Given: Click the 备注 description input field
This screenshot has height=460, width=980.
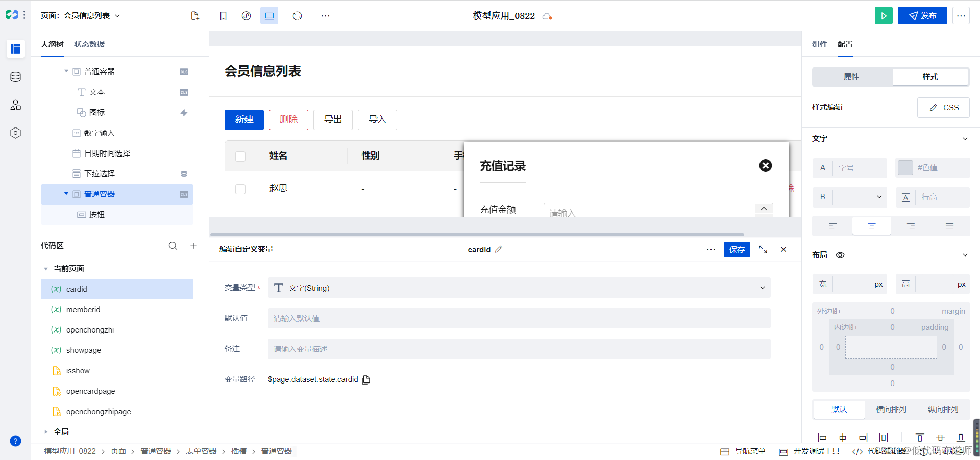Looking at the screenshot, I should (x=519, y=349).
